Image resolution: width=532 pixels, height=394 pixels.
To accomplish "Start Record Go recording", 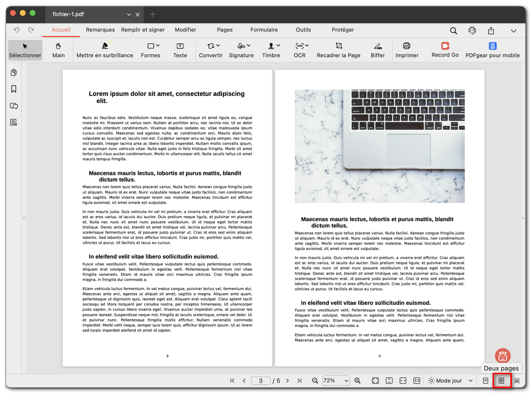I will 444,50.
